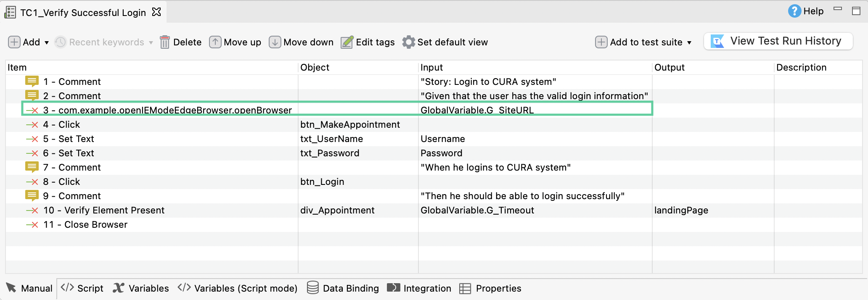Open the Integration tab

419,288
